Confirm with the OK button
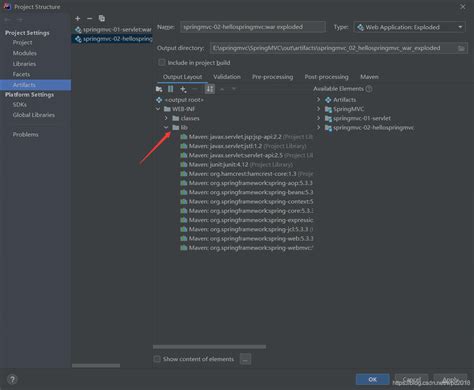The width and height of the screenshot is (474, 390). coord(372,379)
